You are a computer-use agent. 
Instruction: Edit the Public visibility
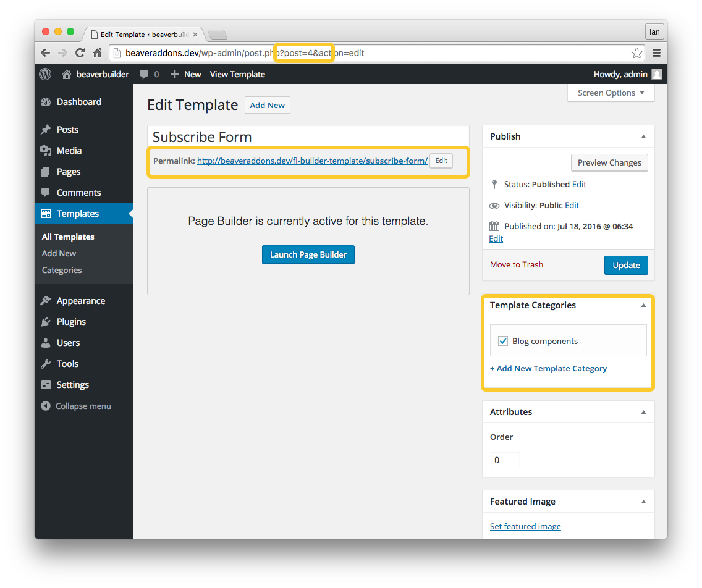[x=572, y=206]
